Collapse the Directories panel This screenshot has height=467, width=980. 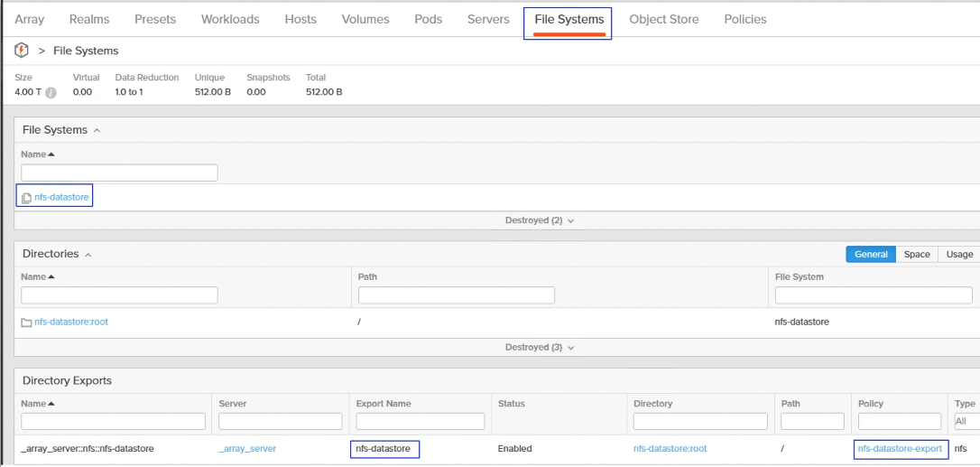(88, 254)
